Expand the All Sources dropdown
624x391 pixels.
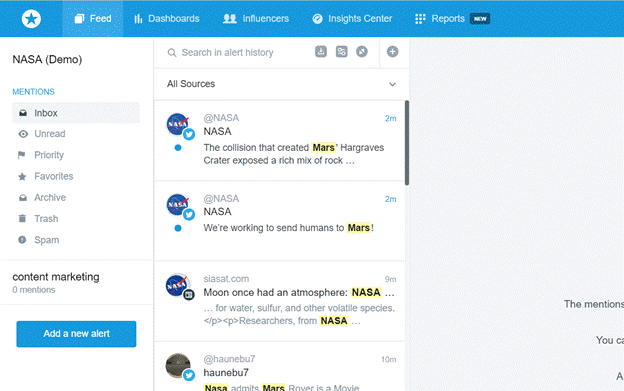pos(281,84)
